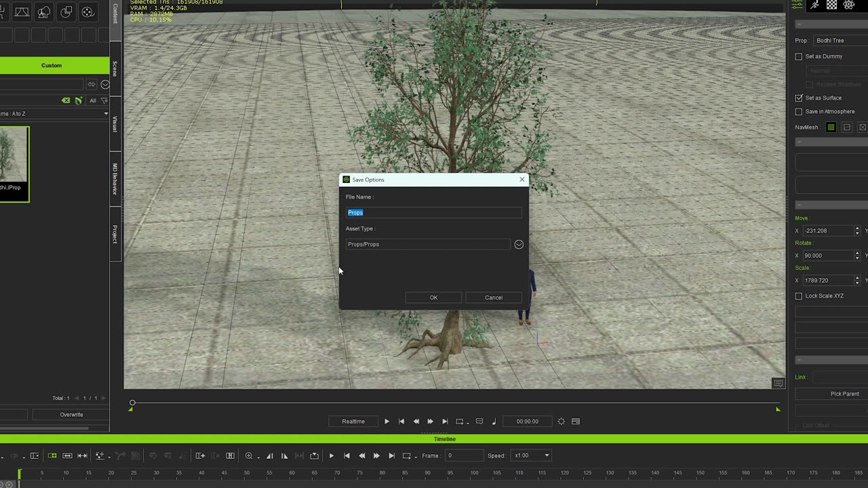Click the green end-range marker on the scrubber
The width and height of the screenshot is (868, 488).
click(778, 409)
